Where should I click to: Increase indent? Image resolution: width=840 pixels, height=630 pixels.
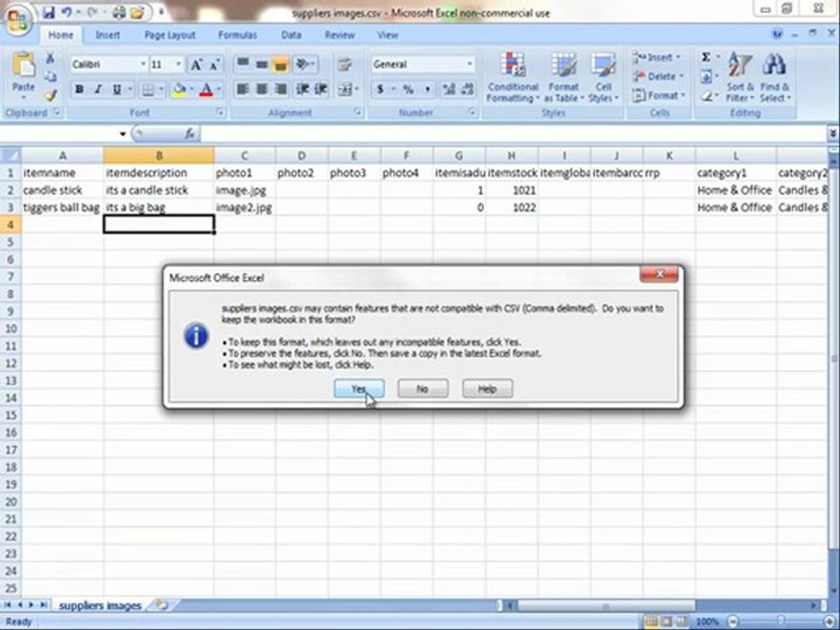pos(321,89)
